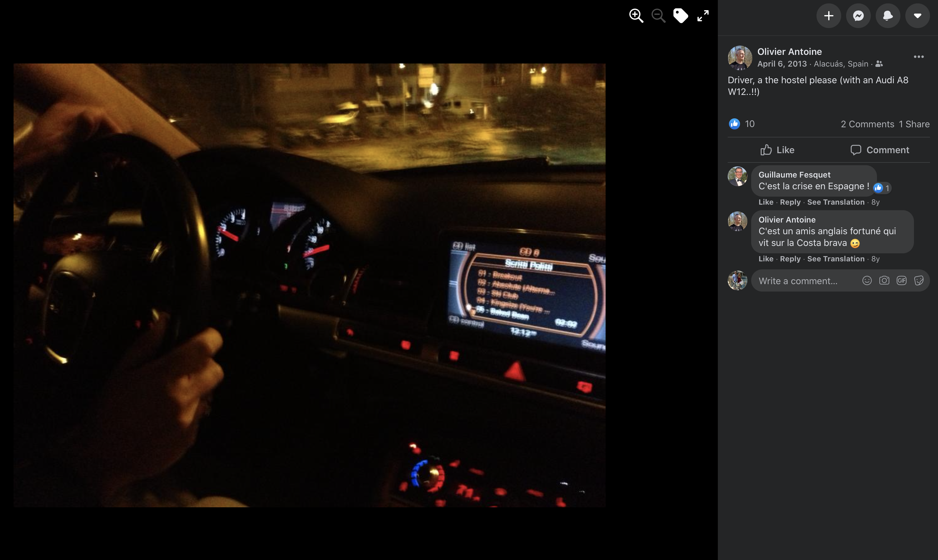Enter fullscreen photo view
The height and width of the screenshot is (560, 938).
[x=703, y=16]
